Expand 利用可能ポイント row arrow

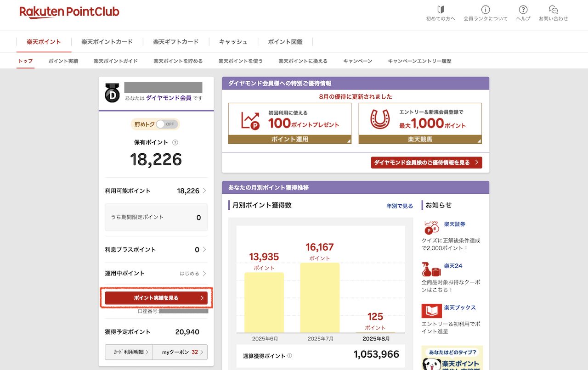tap(204, 191)
